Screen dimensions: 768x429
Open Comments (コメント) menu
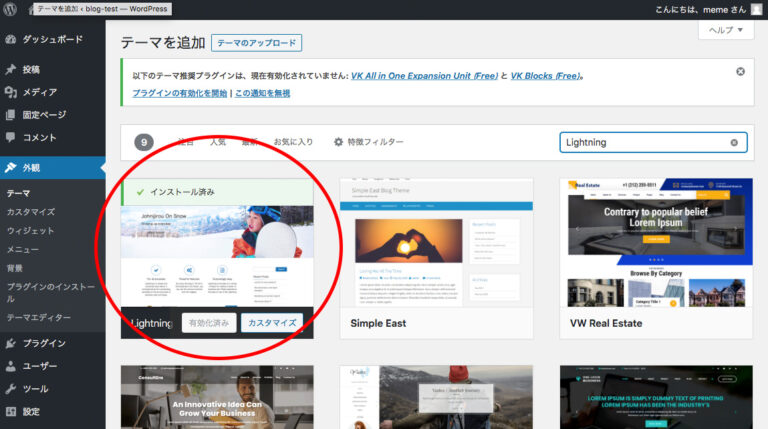(x=52, y=138)
